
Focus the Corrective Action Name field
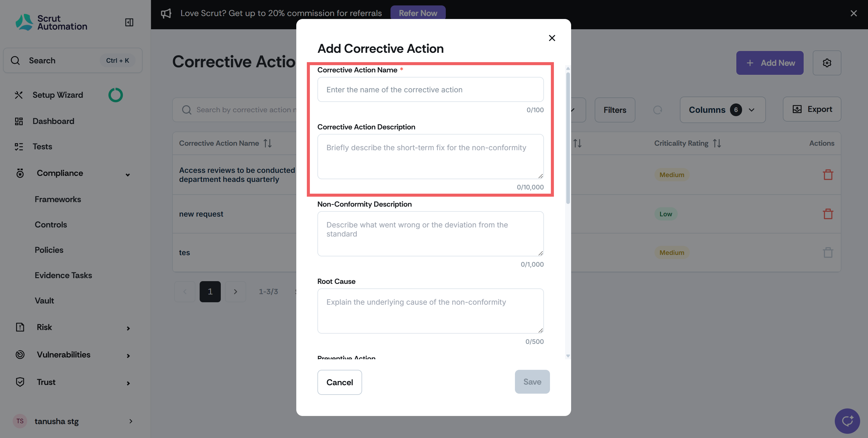430,90
